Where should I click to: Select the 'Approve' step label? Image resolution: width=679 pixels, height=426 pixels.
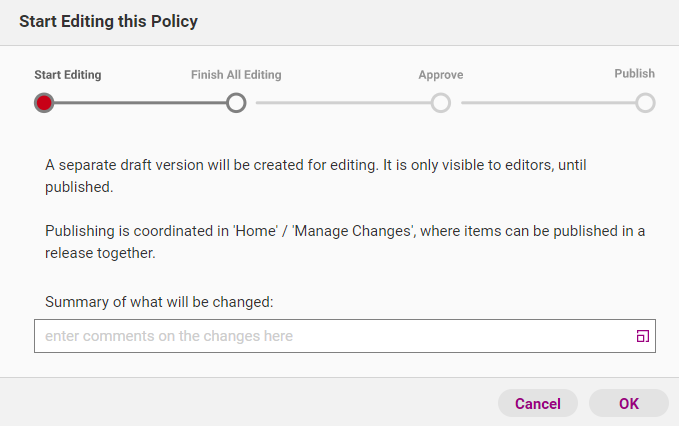(441, 75)
